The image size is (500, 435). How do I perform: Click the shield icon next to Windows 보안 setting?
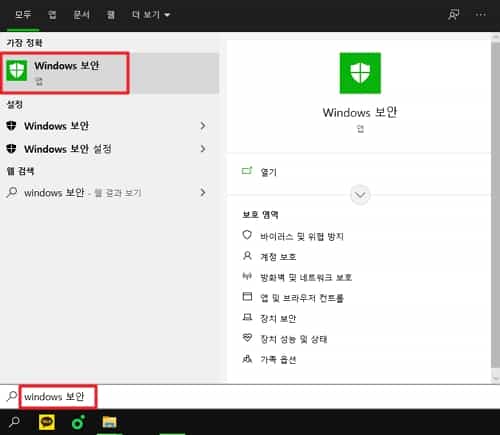11,126
